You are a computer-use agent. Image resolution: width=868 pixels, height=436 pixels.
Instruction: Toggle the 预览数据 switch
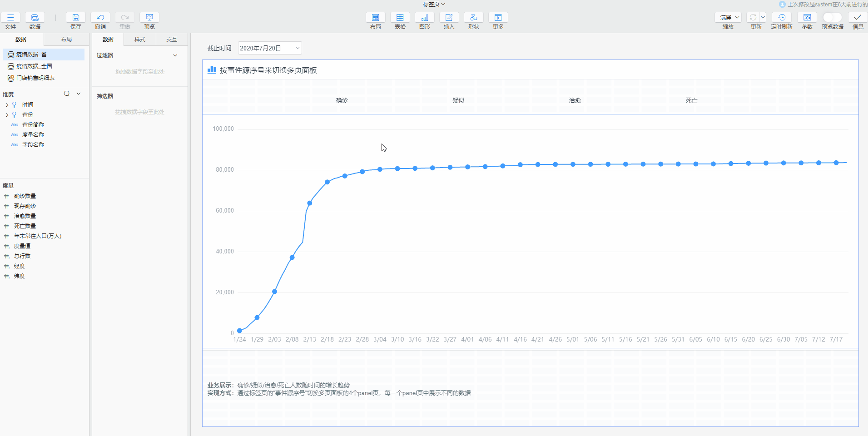click(832, 17)
